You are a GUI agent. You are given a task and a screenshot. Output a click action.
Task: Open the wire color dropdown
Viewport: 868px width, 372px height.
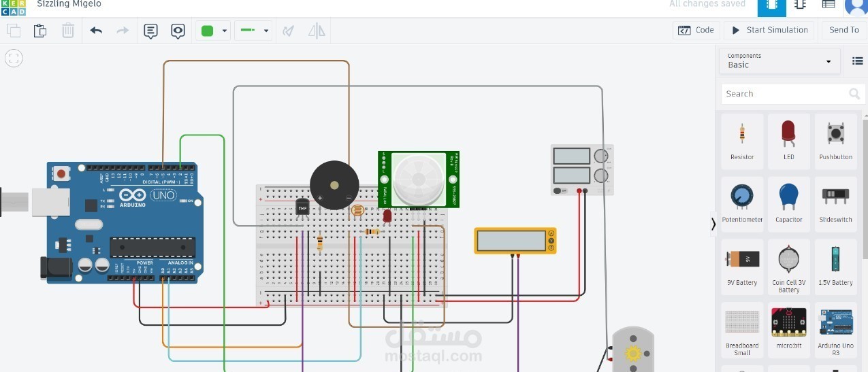click(x=214, y=31)
